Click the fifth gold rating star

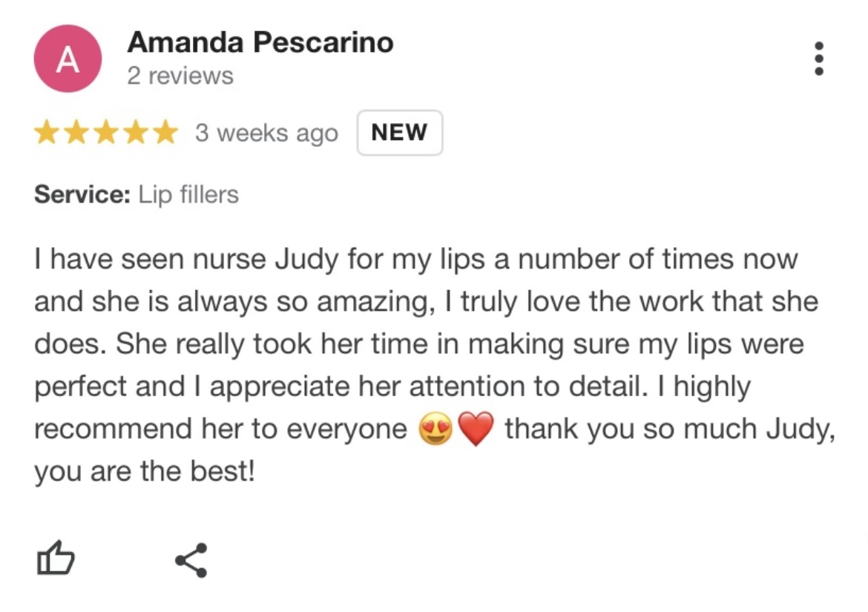tap(165, 133)
